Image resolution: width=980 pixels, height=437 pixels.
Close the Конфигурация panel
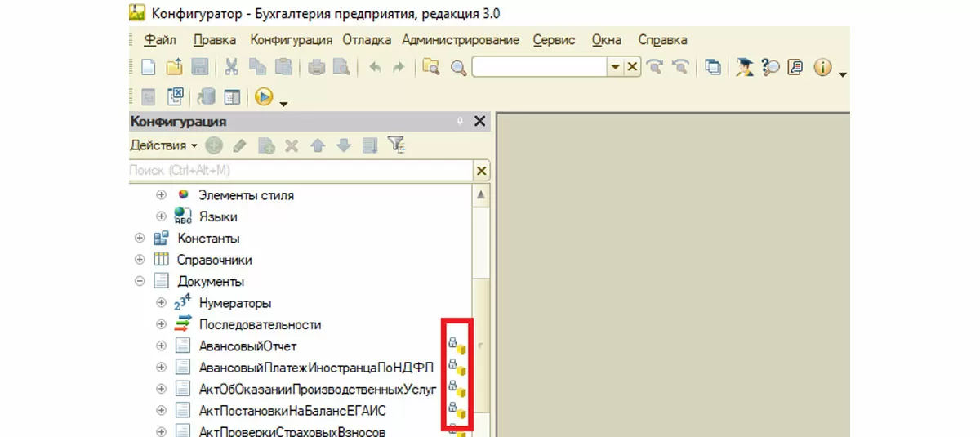click(479, 121)
